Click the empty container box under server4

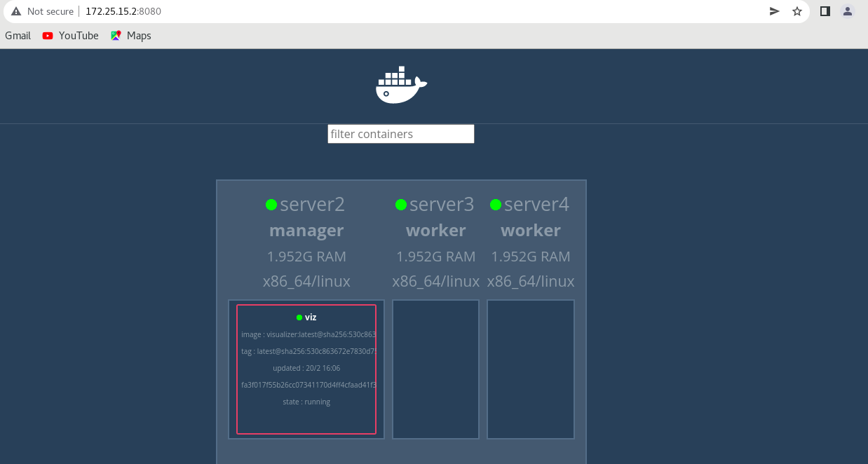531,369
